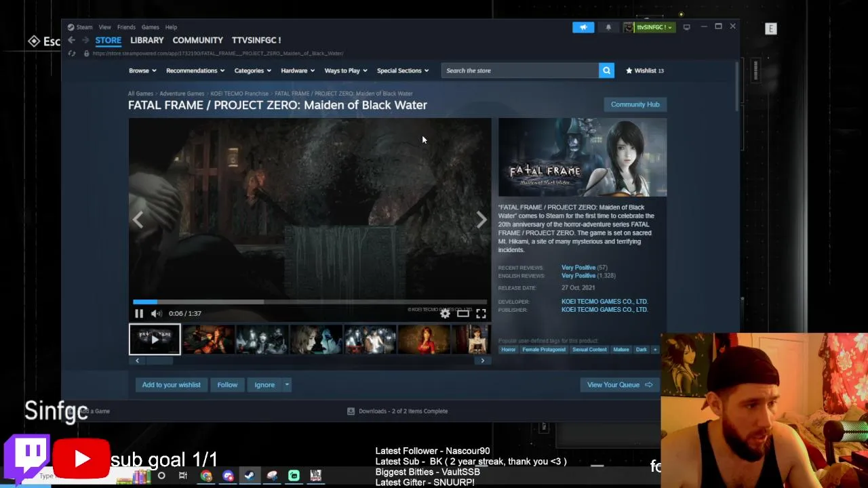
Task: Open the Adventure Games breadcrumb
Action: (x=182, y=94)
